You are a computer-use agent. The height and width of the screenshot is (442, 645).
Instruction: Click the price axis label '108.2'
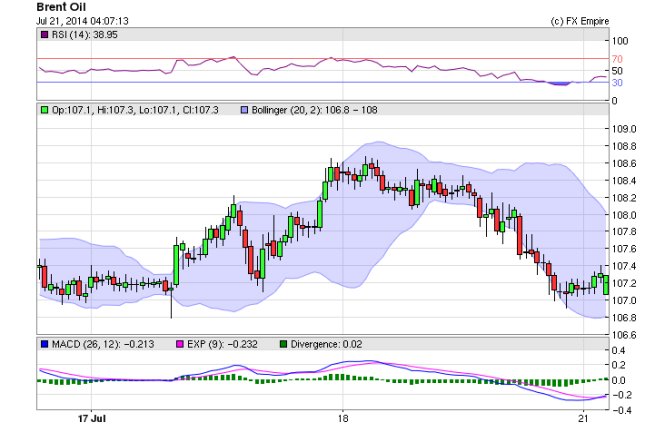coord(624,198)
